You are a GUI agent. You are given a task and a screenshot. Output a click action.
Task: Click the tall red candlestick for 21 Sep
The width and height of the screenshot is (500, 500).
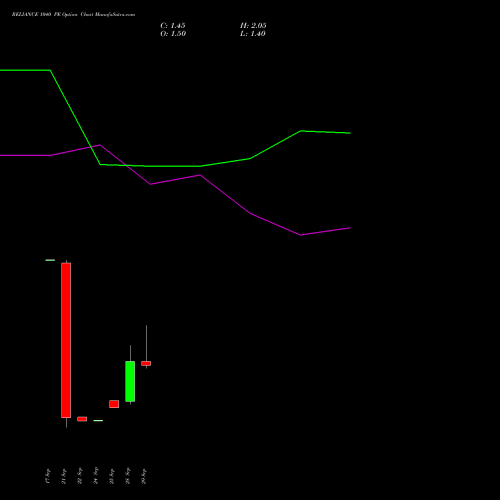(66, 340)
